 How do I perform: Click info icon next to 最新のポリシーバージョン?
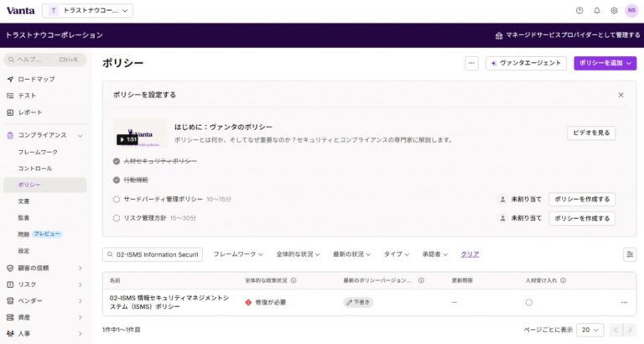pyautogui.click(x=422, y=280)
